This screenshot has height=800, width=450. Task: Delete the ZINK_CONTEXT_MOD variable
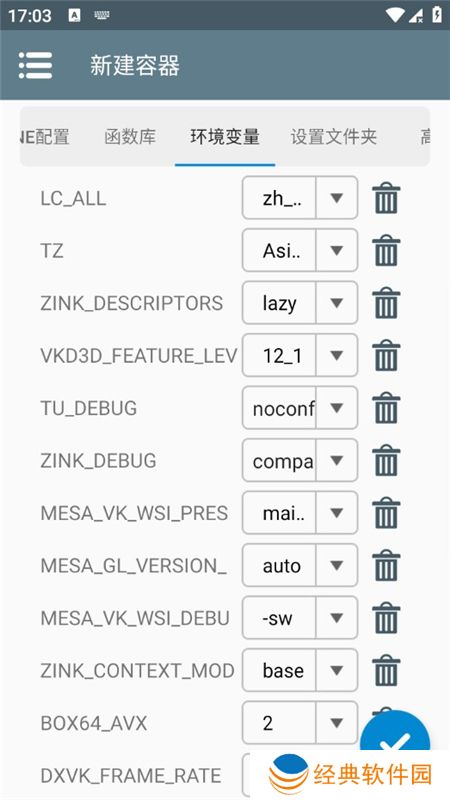pos(386,670)
